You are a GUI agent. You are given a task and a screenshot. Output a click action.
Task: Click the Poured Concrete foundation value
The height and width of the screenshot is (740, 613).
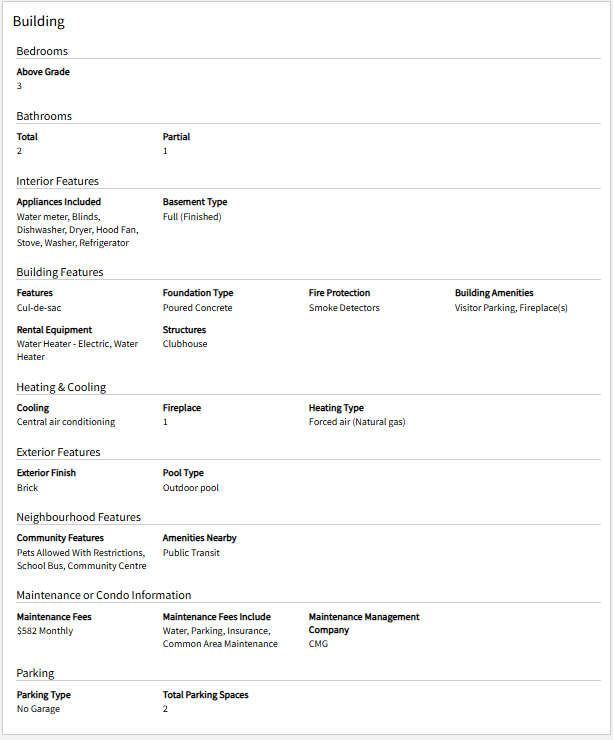(197, 308)
